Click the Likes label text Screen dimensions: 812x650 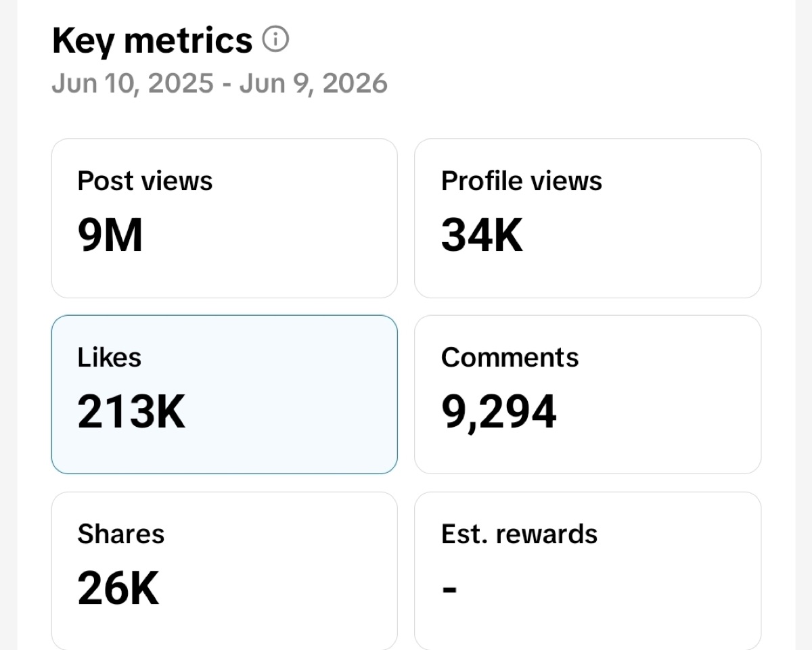pyautogui.click(x=110, y=357)
